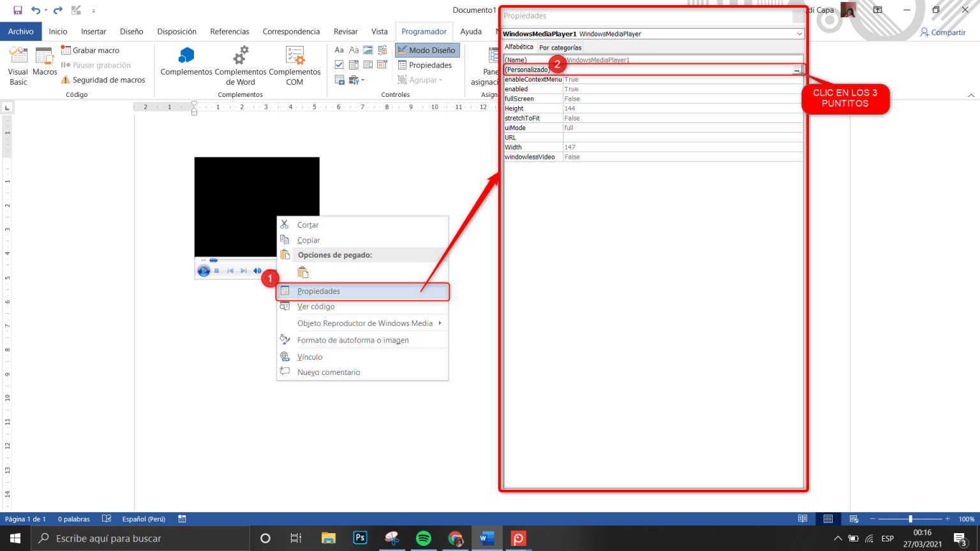Expand the Legacy Tools dropdown
The height and width of the screenshot is (551, 980).
tap(363, 80)
